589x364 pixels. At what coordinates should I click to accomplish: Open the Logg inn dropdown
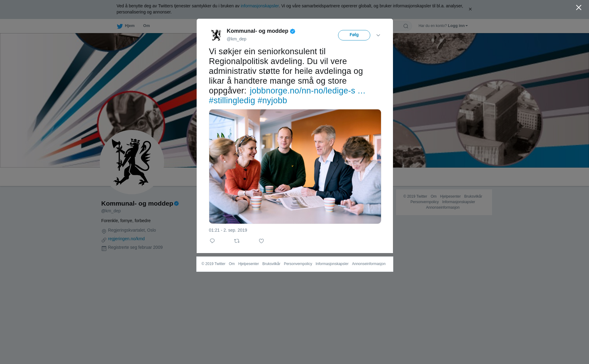458,26
